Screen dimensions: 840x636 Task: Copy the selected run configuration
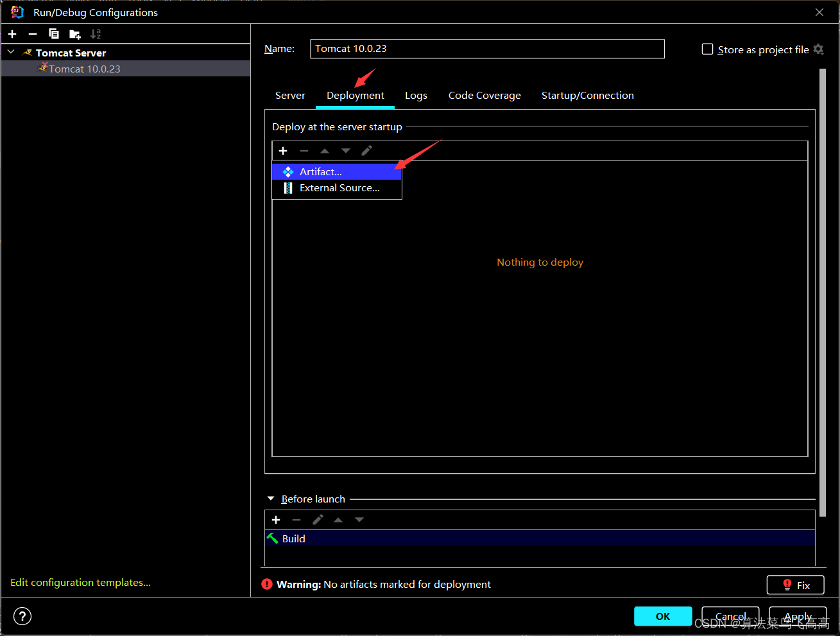tap(54, 34)
